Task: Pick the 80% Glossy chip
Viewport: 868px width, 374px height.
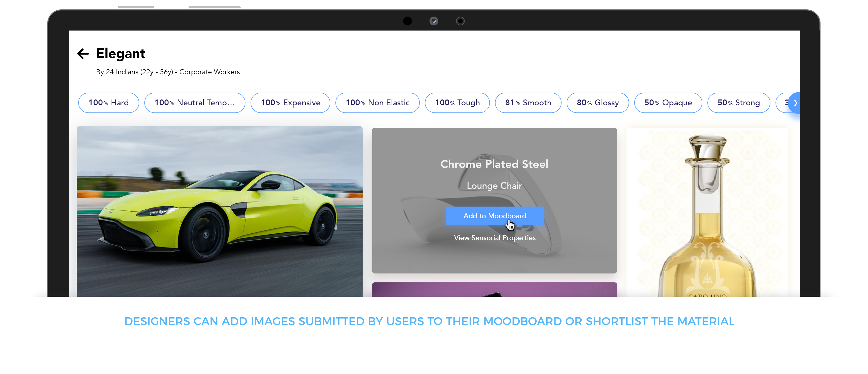Action: [x=597, y=103]
